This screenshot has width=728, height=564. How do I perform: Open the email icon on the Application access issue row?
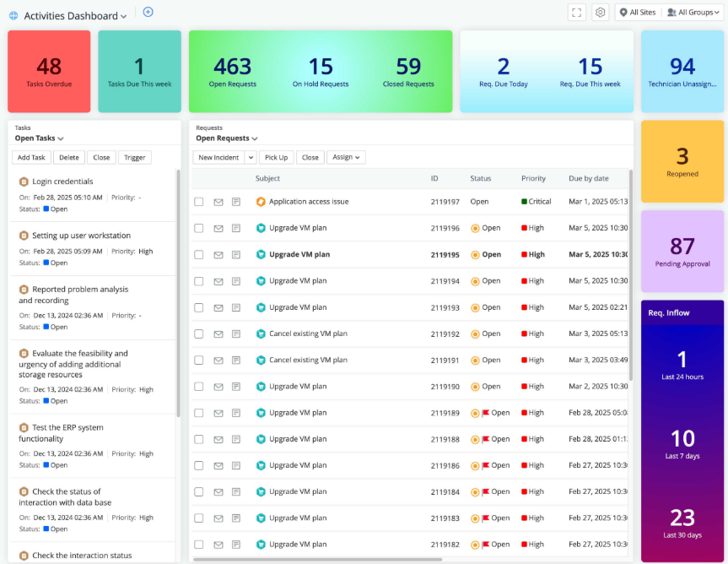coord(218,201)
